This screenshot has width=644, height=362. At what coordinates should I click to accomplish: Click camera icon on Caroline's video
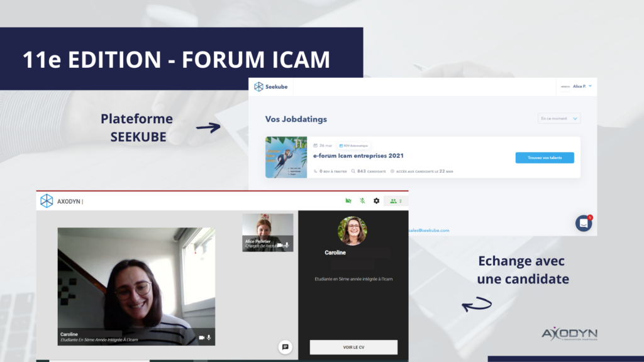point(202,337)
